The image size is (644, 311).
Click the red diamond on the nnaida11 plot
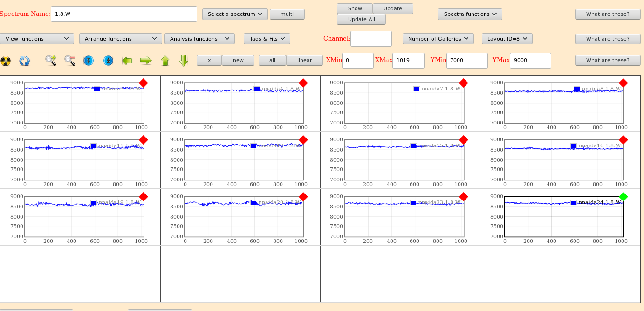point(144,140)
